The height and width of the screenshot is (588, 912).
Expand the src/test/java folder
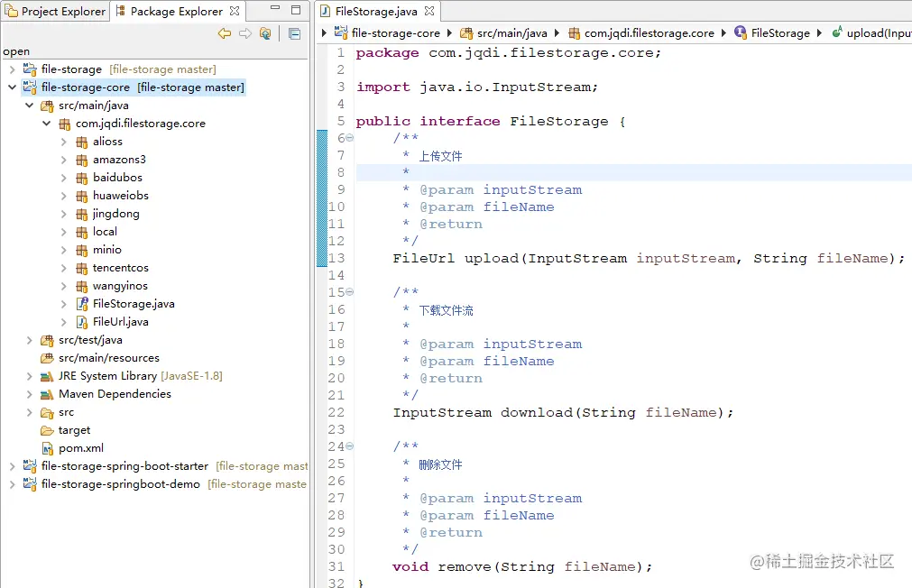point(30,340)
